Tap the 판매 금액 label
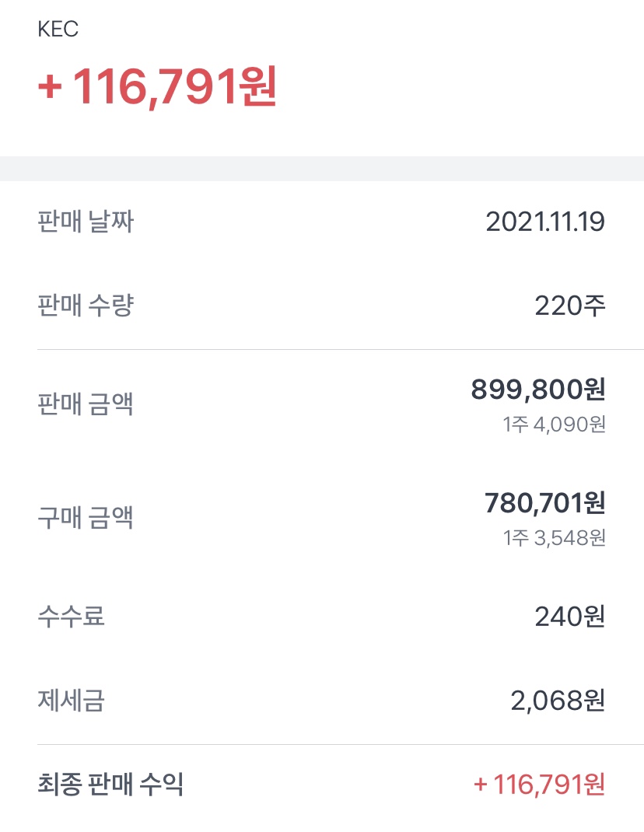644x832 pixels. click(x=86, y=404)
